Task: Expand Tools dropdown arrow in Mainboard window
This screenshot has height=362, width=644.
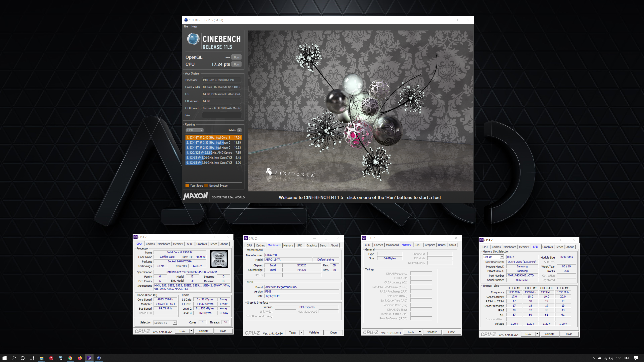Action: [x=302, y=333]
